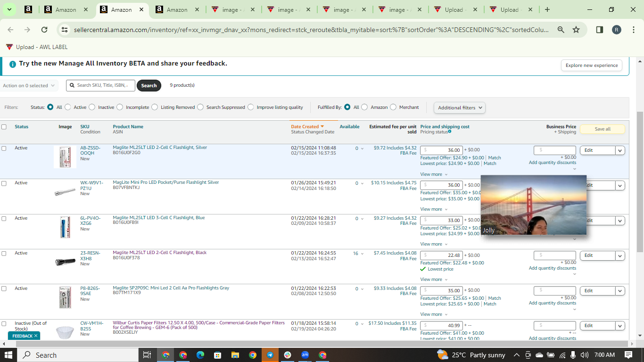Click Jolly's Zoom video thumbnail
The width and height of the screenshot is (644, 362).
point(534,205)
